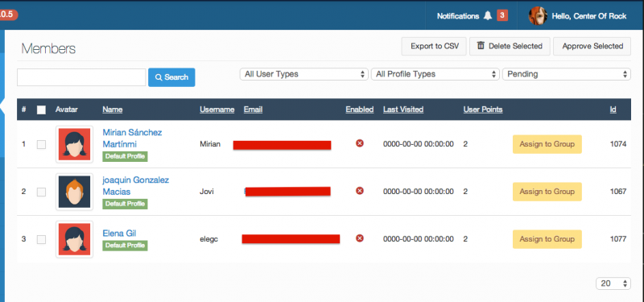644x302 pixels.
Task: Sort table by Email column
Action: (253, 110)
